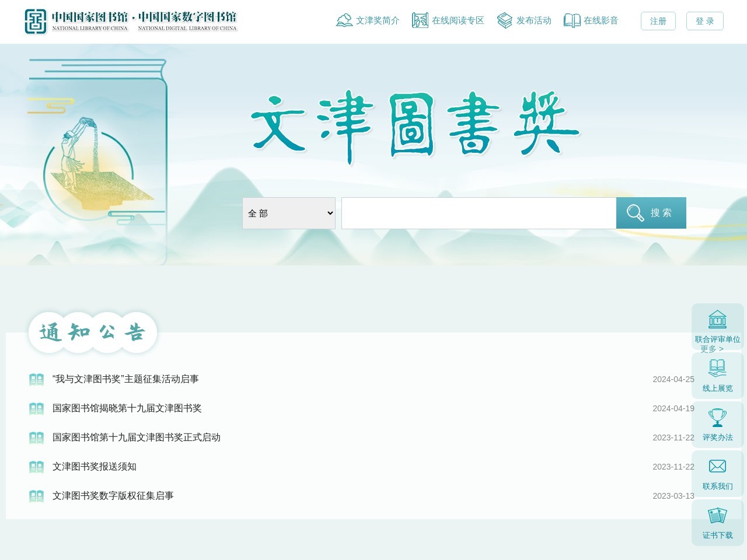
Task: Focus the search text input field
Action: point(479,213)
